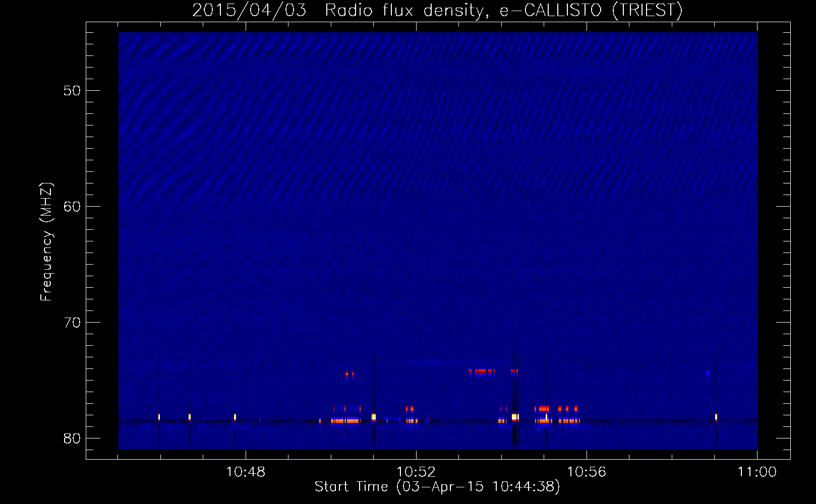Screen dimensions: 816x504
Task: Click the '50' frequency tick label
Action: click(72, 91)
